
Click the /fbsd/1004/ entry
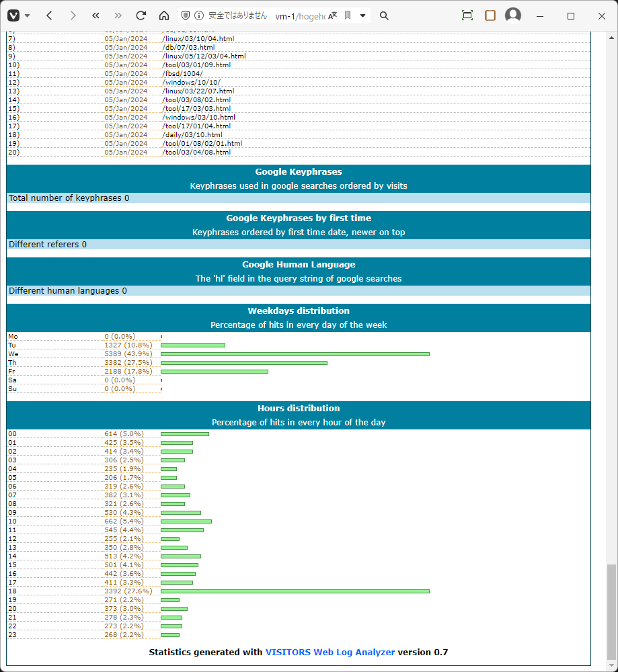[182, 74]
